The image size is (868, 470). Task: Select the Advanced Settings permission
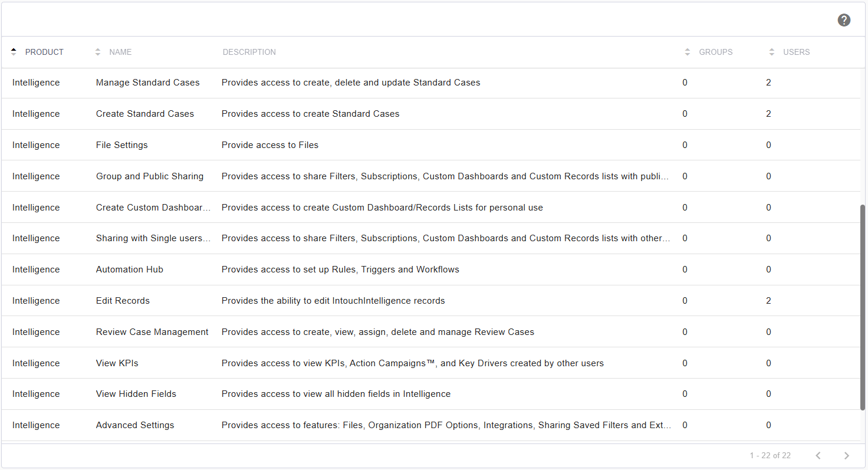tap(135, 425)
